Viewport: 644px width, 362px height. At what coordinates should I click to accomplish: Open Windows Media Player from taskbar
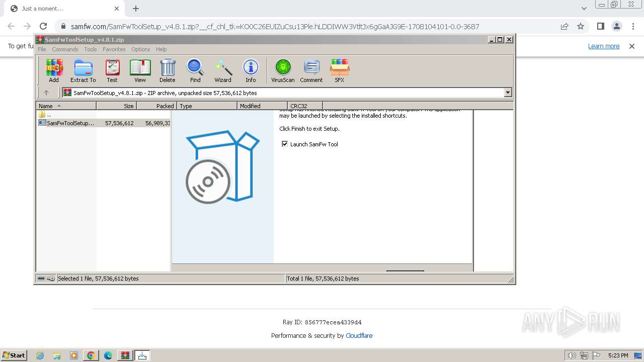(x=74, y=355)
